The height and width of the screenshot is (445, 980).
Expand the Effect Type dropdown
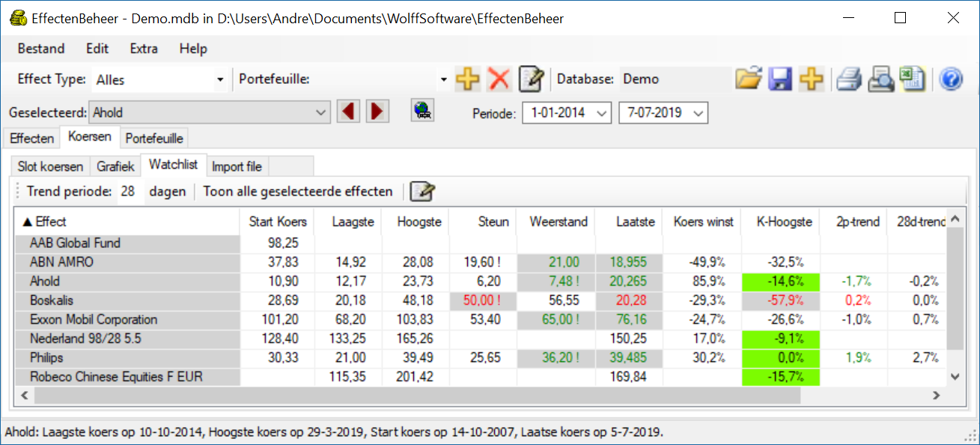tap(220, 79)
